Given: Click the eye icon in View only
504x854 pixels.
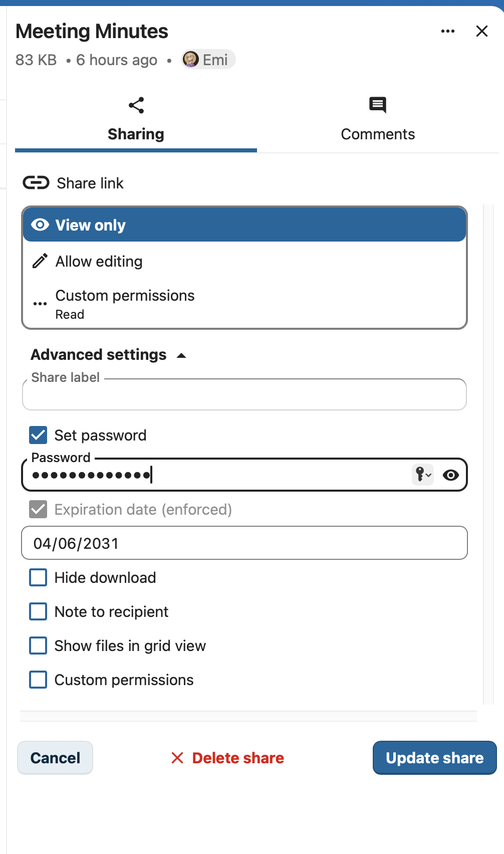Looking at the screenshot, I should [40, 225].
